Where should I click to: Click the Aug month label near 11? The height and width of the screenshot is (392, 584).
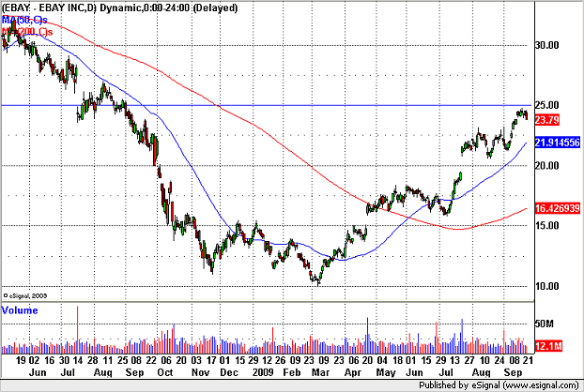(x=102, y=372)
